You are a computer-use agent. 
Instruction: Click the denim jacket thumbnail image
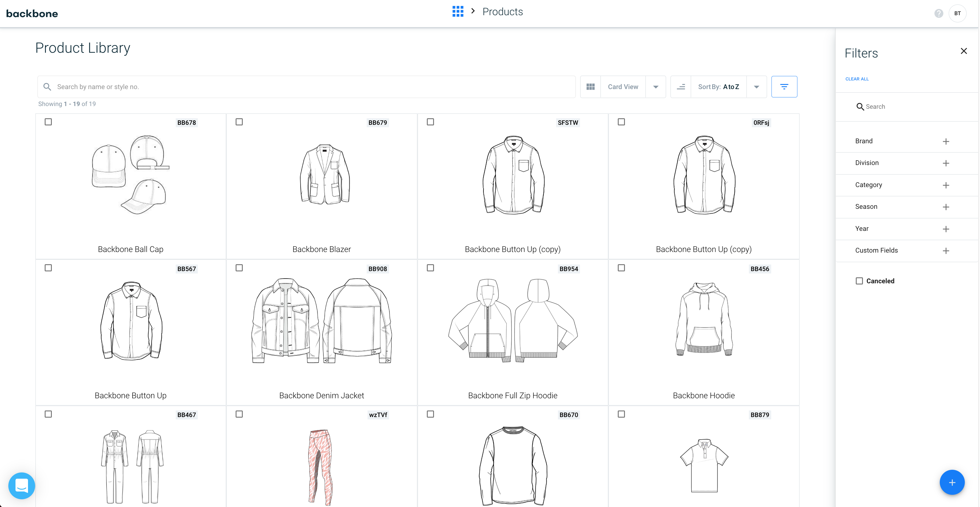[x=321, y=321]
